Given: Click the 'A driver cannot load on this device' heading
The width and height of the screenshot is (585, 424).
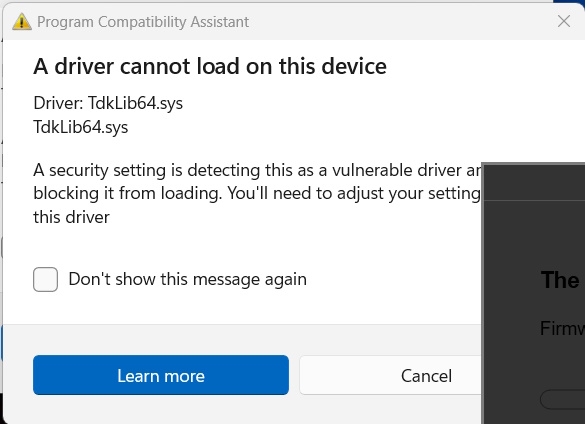Looking at the screenshot, I should (x=210, y=66).
